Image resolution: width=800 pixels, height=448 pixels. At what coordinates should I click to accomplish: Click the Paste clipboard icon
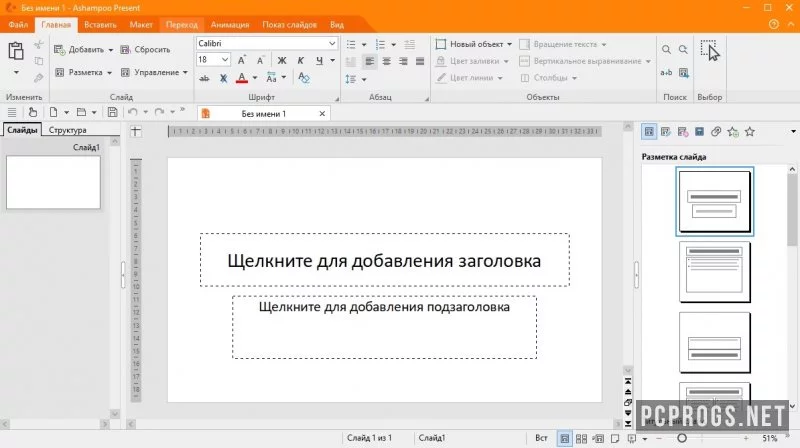pos(16,51)
